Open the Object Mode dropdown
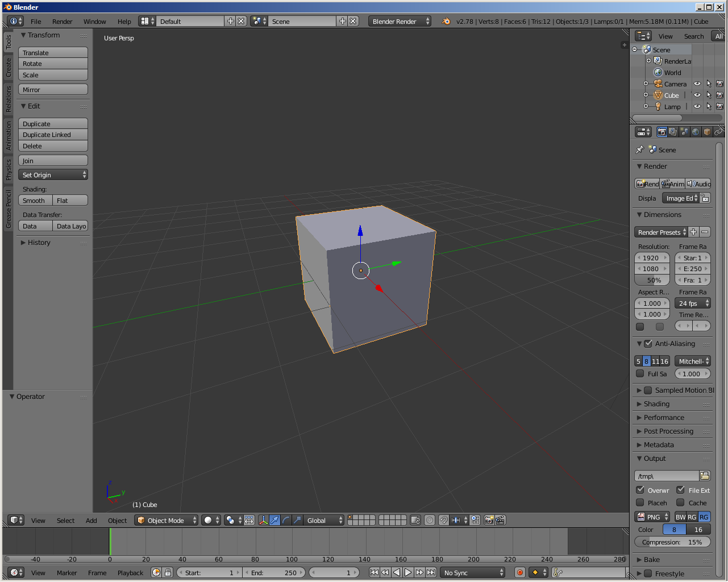 point(167,520)
